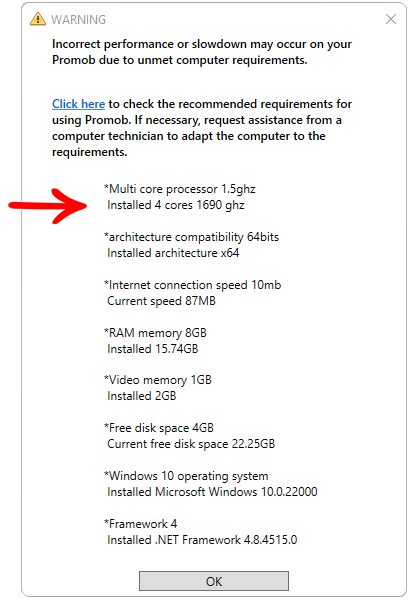Select 'Windows 10 operating system' requirement
This screenshot has height=604, width=411.
[x=186, y=476]
